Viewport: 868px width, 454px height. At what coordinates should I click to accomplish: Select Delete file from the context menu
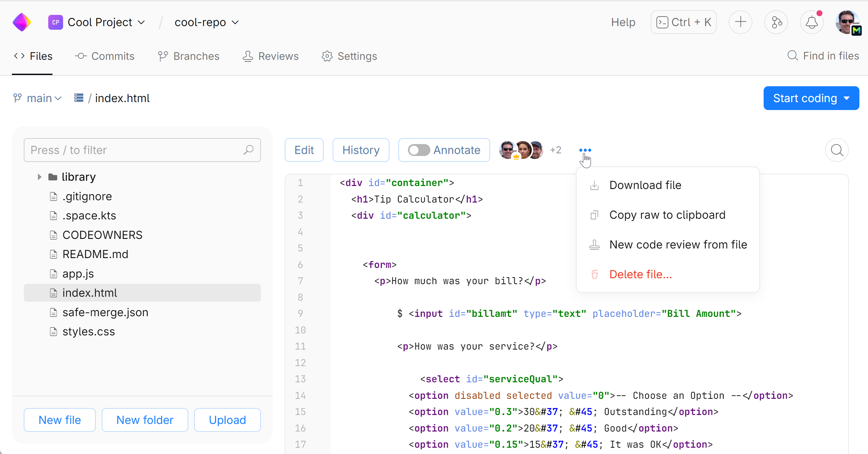640,274
